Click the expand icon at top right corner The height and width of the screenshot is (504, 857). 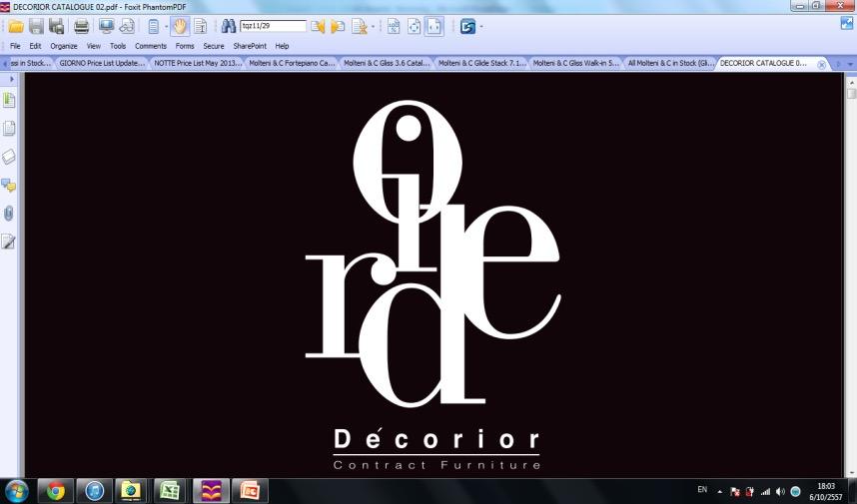point(847,23)
